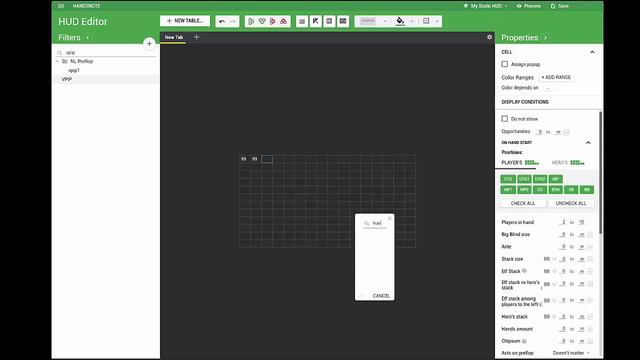The width and height of the screenshot is (640, 360).
Task: Click the red spade toolbar icon
Action: point(284,21)
